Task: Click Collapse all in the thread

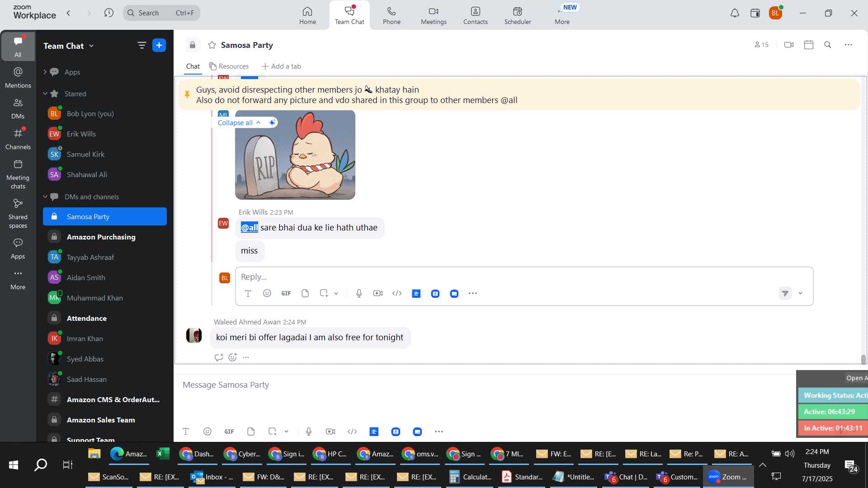Action: click(239, 122)
